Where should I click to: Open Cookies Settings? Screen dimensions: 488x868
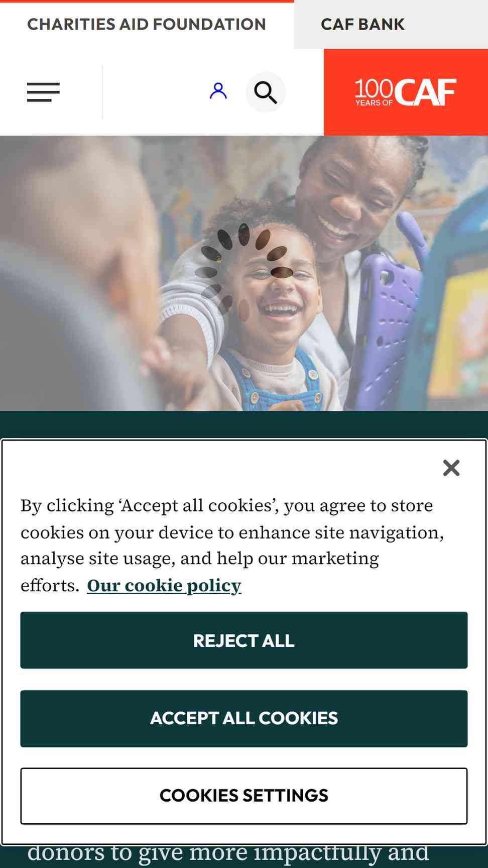244,796
